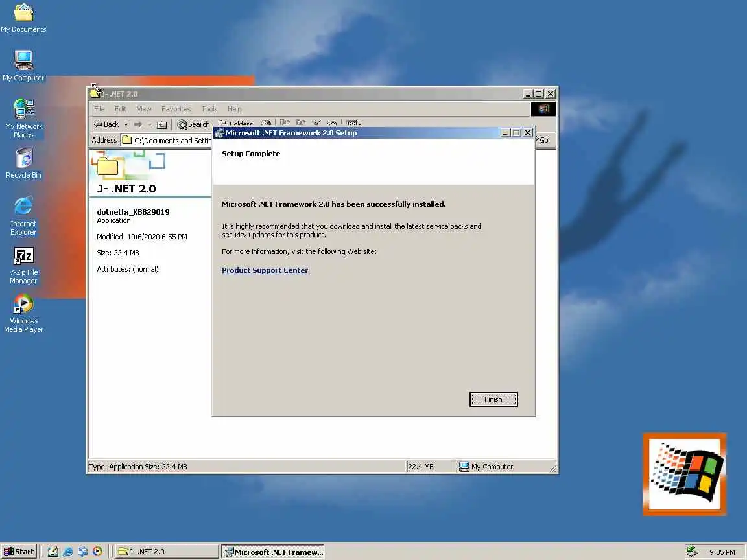Screen dimensions: 747x560
Task: Close the J- .NET 2.0 Explorer window
Action: [x=551, y=94]
